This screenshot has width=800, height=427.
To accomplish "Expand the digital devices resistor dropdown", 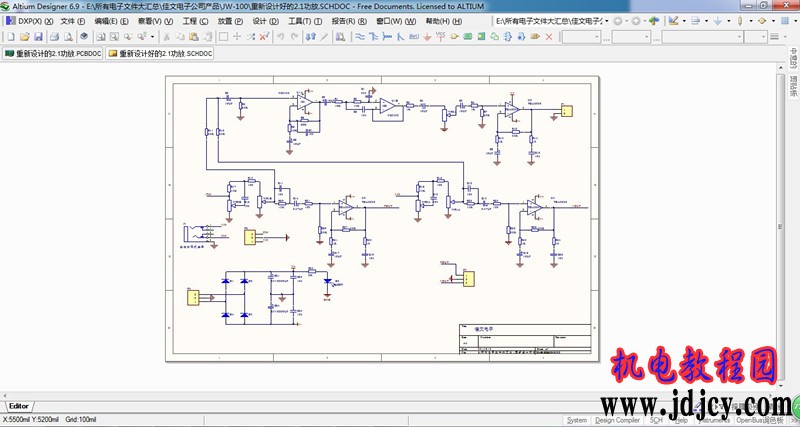I will [x=751, y=21].
